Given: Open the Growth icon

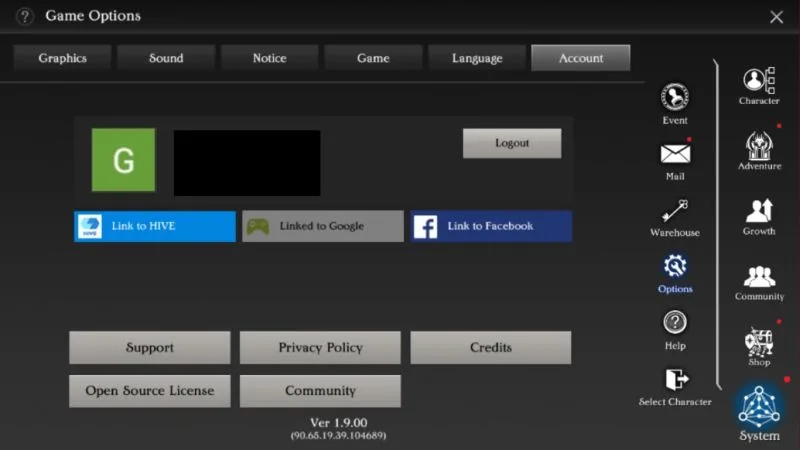Looking at the screenshot, I should 759,211.
